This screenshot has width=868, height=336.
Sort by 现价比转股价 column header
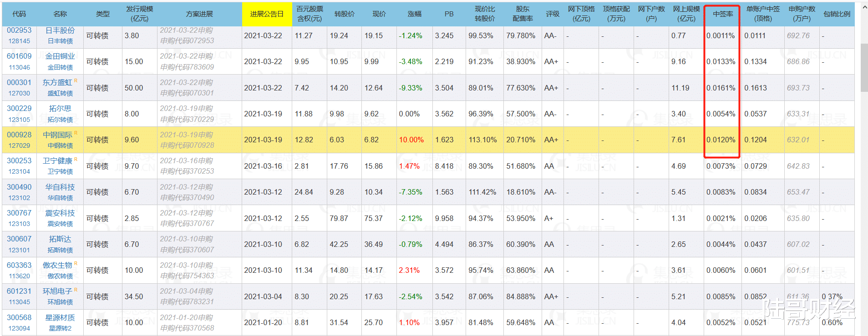485,14
